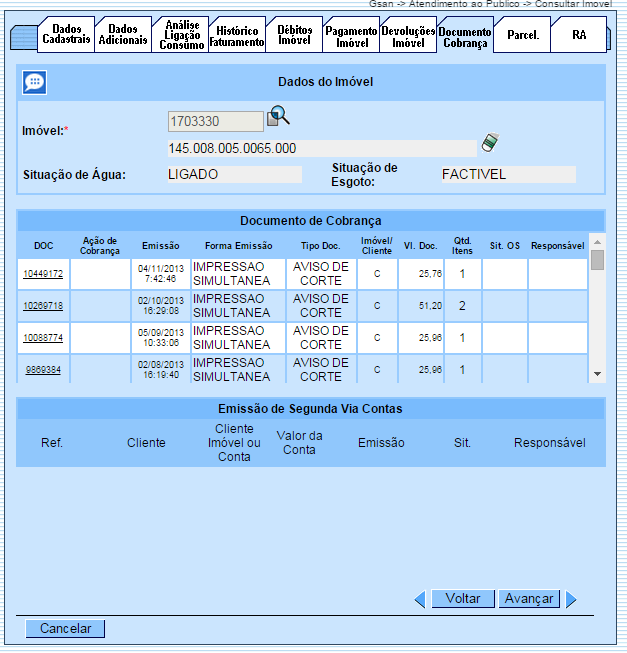Click the eraser icon to clear Imóvel
The width and height of the screenshot is (627, 653).
[489, 143]
